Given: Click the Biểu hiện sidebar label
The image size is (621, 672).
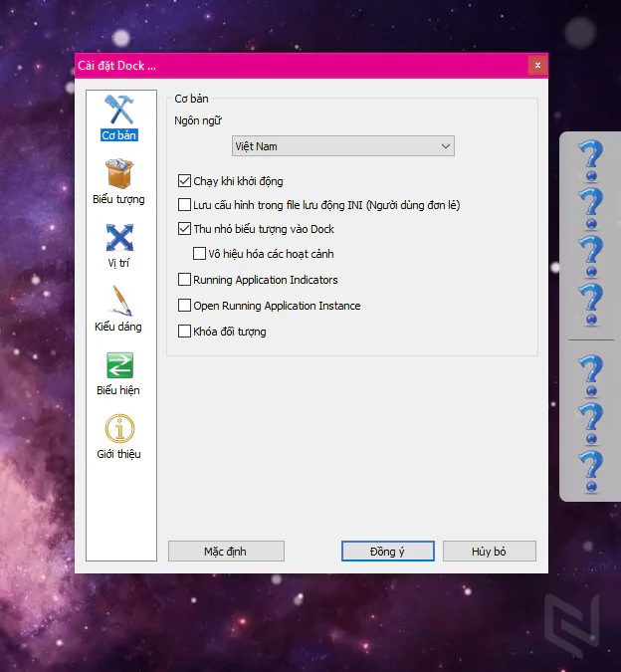Looking at the screenshot, I should point(118,390).
